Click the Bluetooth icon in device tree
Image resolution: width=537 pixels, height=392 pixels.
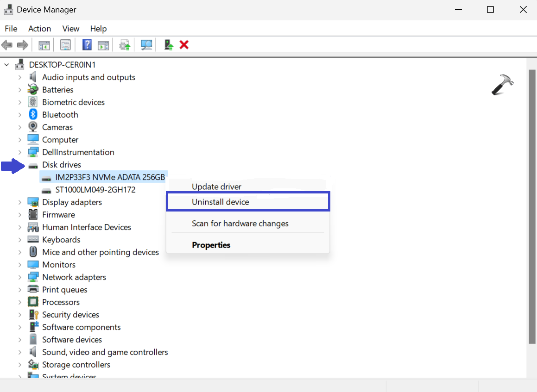click(x=33, y=115)
